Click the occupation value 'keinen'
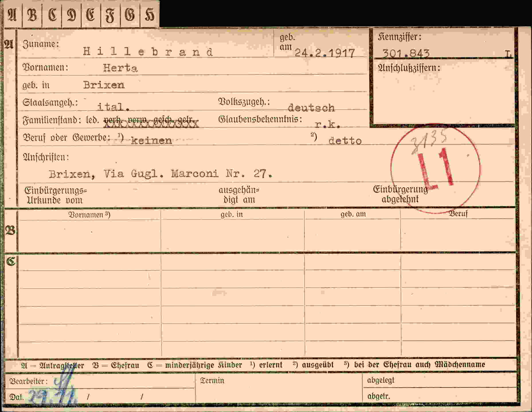This screenshot has width=532, height=412. click(x=151, y=140)
